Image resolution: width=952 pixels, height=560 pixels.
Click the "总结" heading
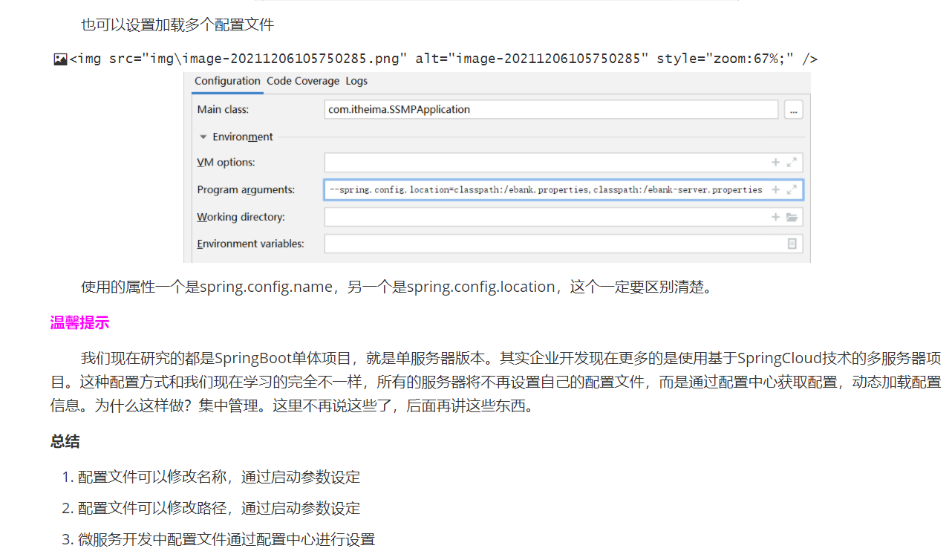(65, 442)
